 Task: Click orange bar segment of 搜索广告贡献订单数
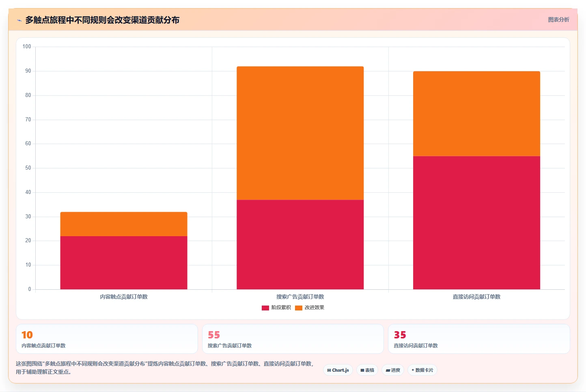(x=300, y=133)
